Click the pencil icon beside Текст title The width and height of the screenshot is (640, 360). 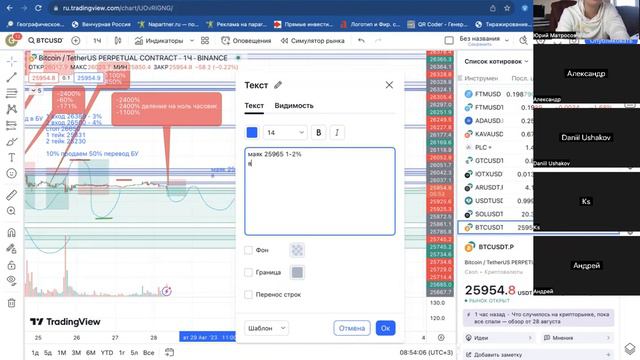[x=278, y=85]
